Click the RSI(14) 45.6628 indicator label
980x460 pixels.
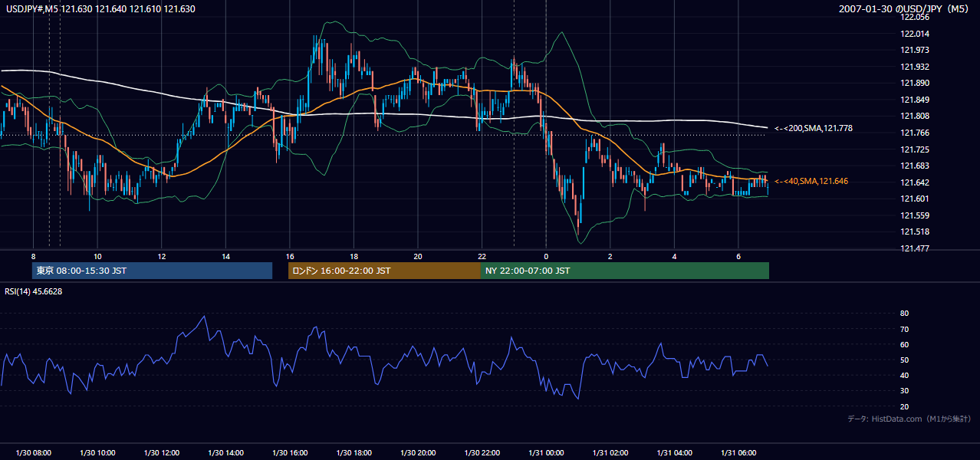point(34,291)
